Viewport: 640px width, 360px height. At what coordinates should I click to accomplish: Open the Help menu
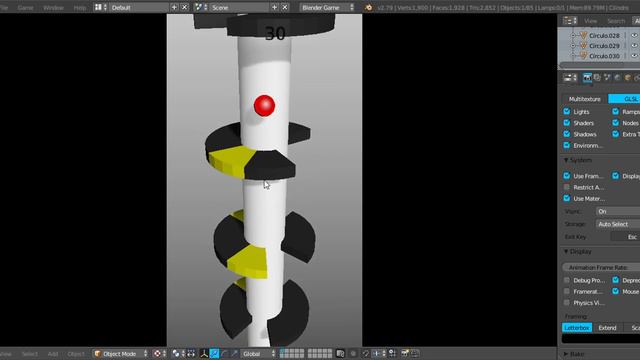coord(80,7)
